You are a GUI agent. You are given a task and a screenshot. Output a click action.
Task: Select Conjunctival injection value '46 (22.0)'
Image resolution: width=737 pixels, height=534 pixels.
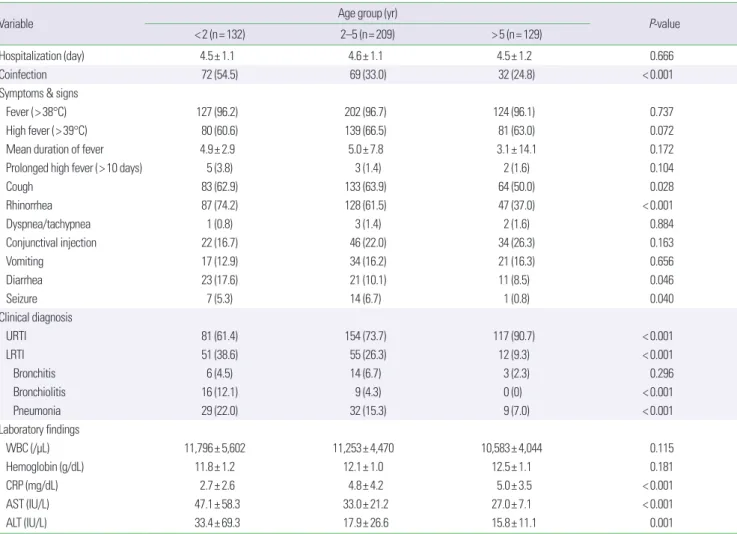coord(368,243)
